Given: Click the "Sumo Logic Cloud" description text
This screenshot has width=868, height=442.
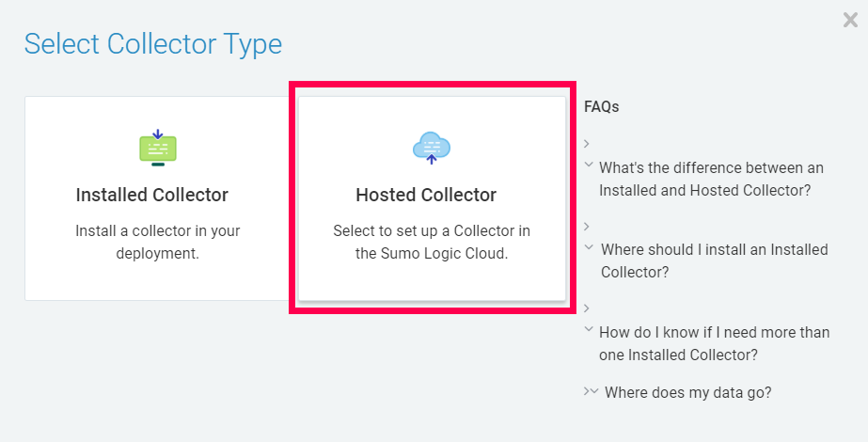Looking at the screenshot, I should tap(432, 242).
